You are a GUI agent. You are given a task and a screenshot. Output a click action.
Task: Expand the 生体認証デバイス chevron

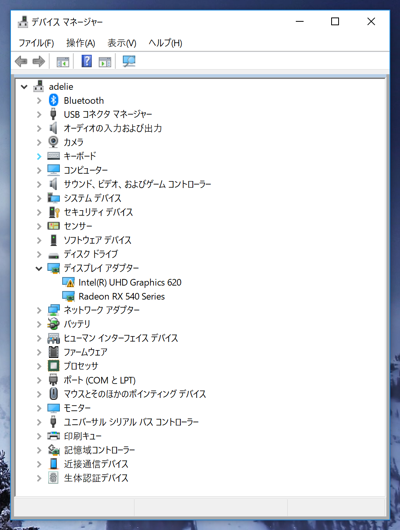click(39, 478)
